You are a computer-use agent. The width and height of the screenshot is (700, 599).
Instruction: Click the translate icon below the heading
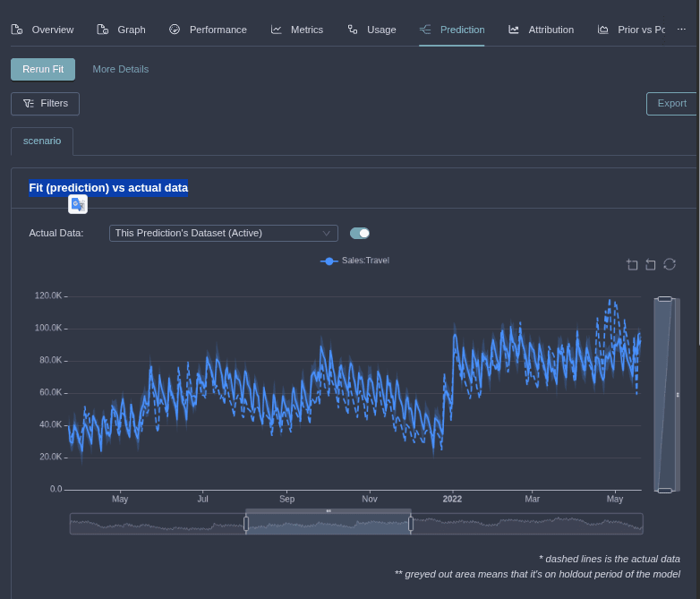coord(78,204)
